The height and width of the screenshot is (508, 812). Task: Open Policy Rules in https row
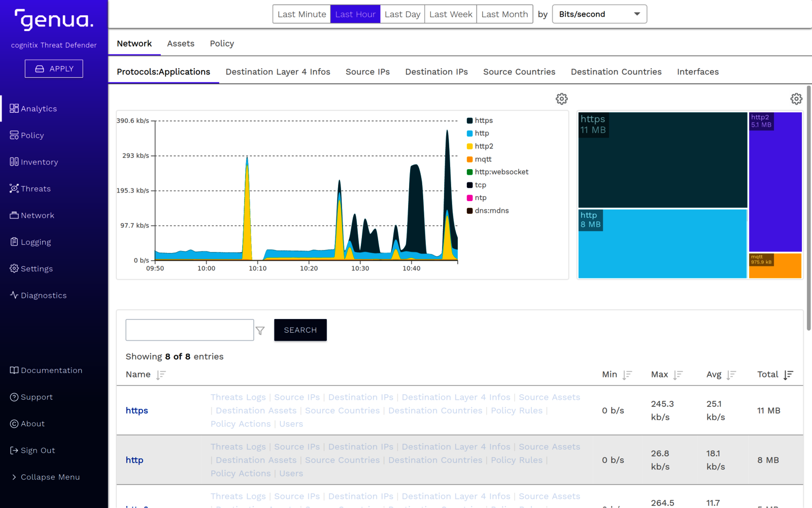pyautogui.click(x=517, y=410)
